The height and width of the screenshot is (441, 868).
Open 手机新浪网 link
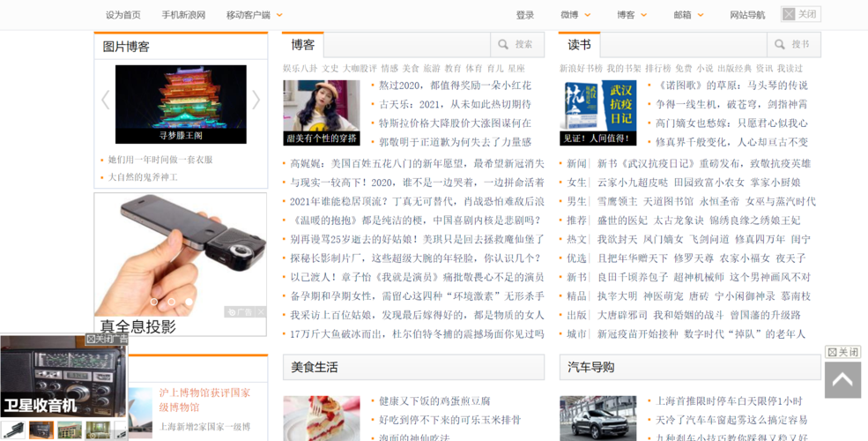pos(183,15)
